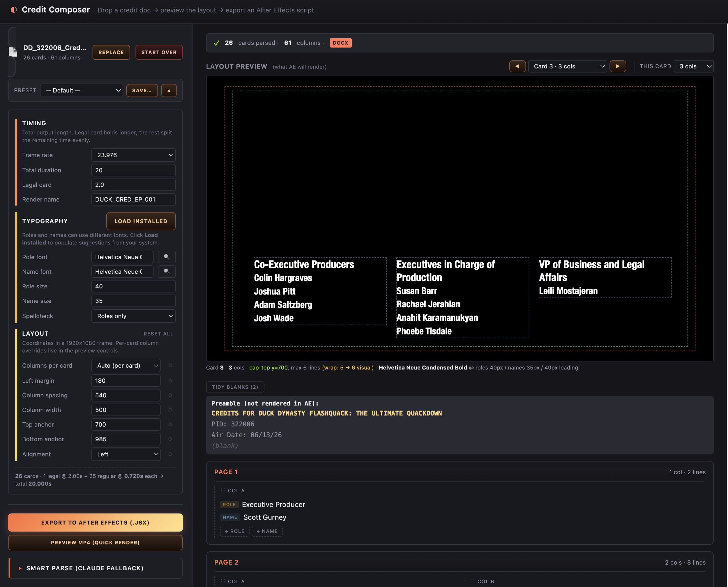Image resolution: width=728 pixels, height=587 pixels.
Task: Click Executives in Charge of Production column
Action: click(x=462, y=297)
